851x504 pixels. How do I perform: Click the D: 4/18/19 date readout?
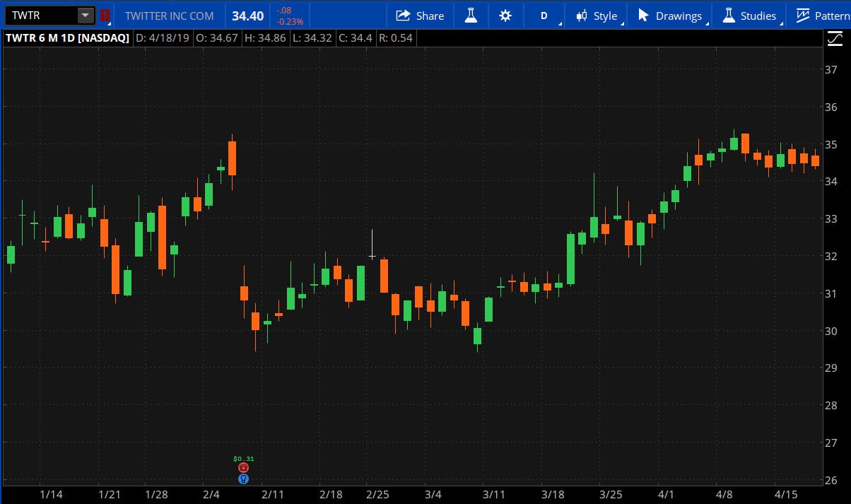[161, 38]
